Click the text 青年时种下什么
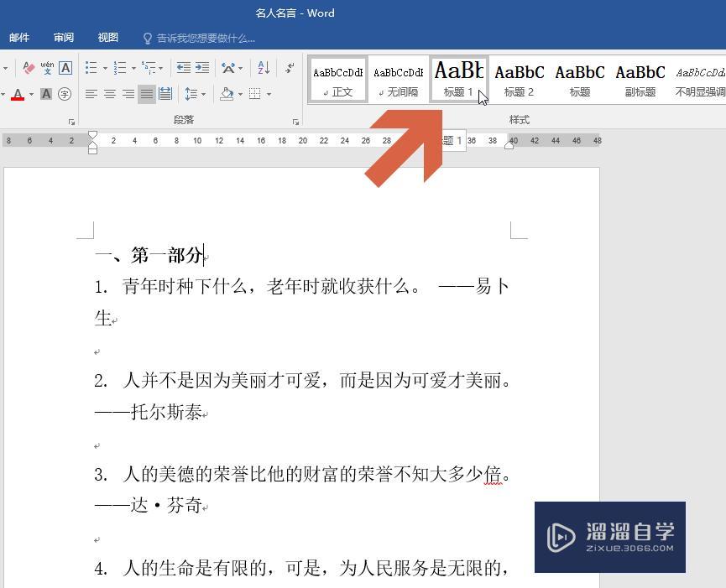The image size is (726, 588). [x=185, y=287]
